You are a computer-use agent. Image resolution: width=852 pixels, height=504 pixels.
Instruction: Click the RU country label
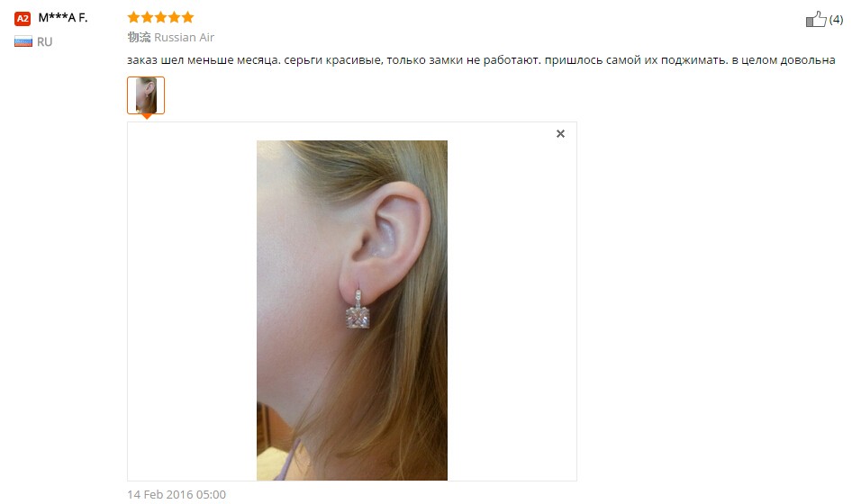[x=44, y=41]
